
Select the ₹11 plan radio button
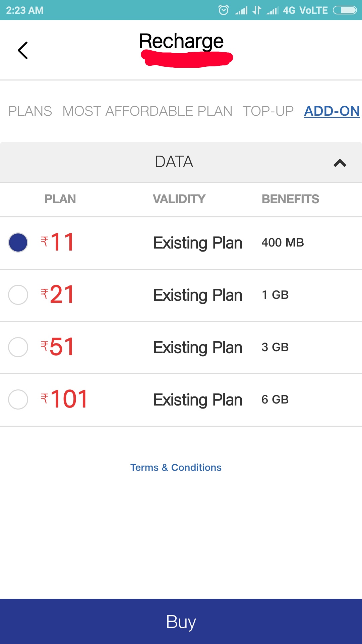18,243
